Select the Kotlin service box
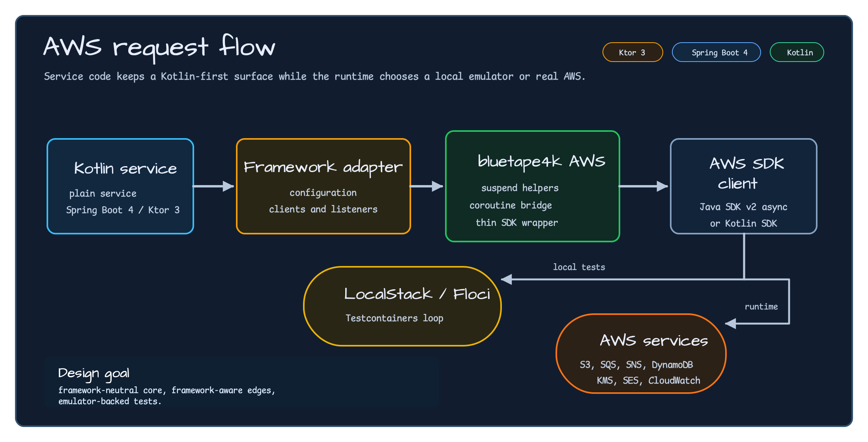This screenshot has width=868, height=442. pyautogui.click(x=120, y=186)
